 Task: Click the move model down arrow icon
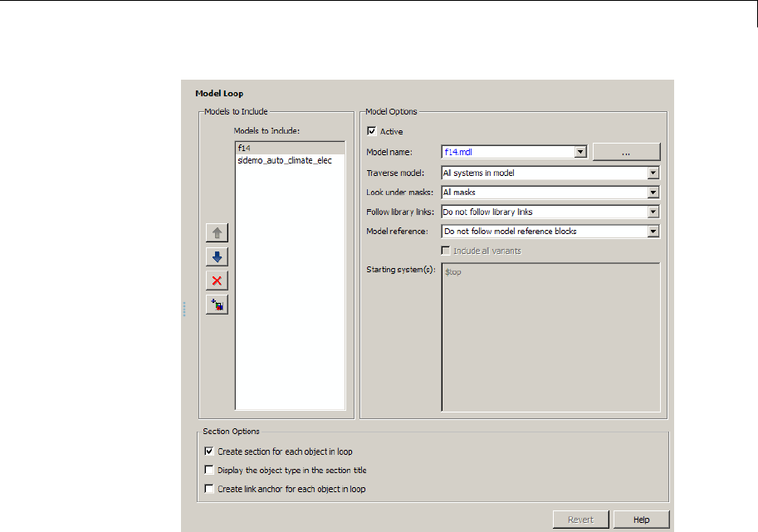tap(217, 256)
